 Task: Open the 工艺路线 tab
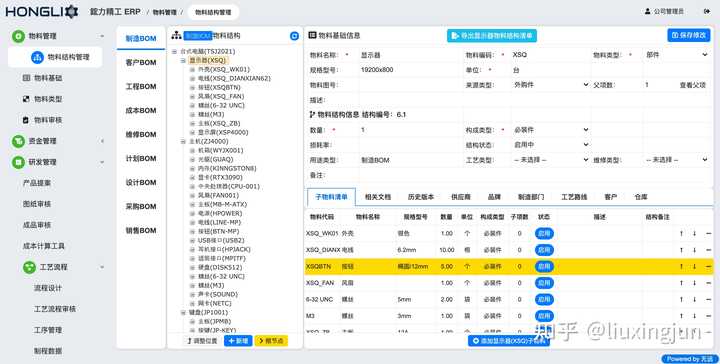click(574, 197)
